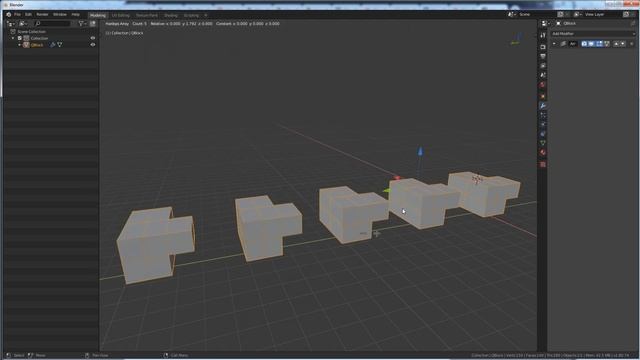Collapse the Collection tree item

[13, 38]
